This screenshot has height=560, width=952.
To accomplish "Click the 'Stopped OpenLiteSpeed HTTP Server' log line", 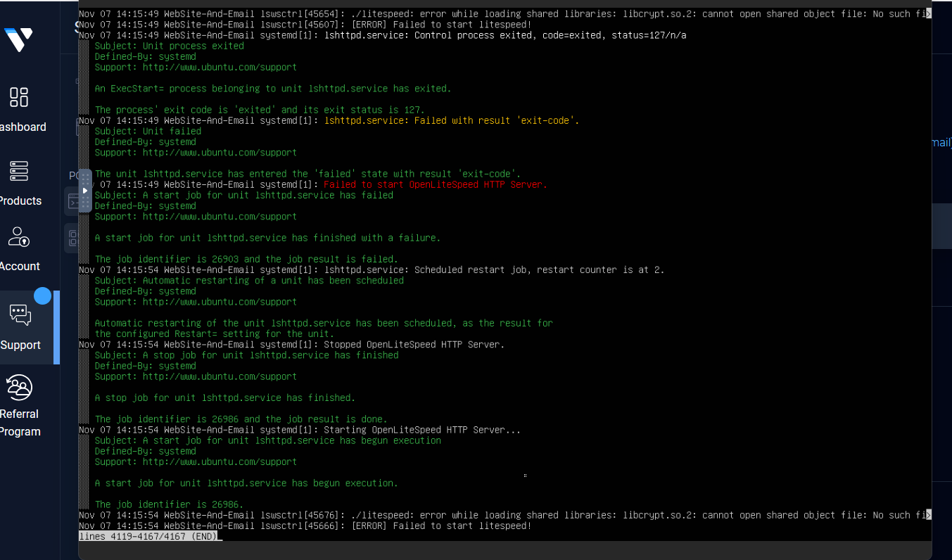I will click(x=414, y=345).
